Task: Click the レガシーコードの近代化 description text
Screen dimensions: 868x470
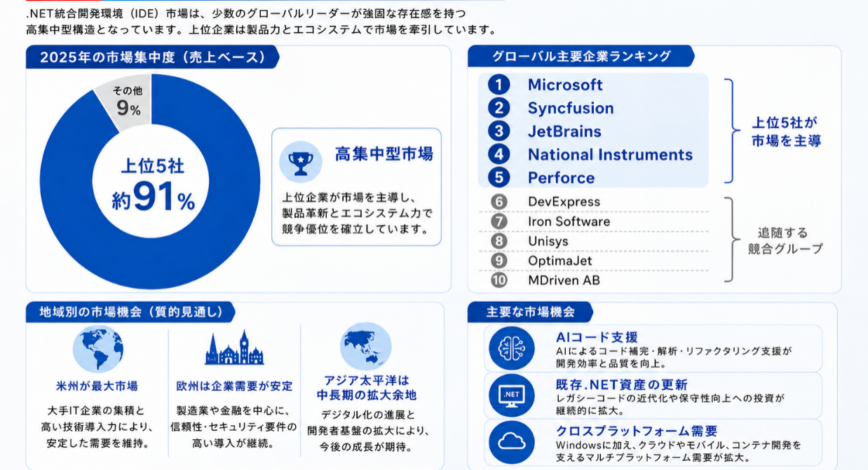Action: point(670,403)
